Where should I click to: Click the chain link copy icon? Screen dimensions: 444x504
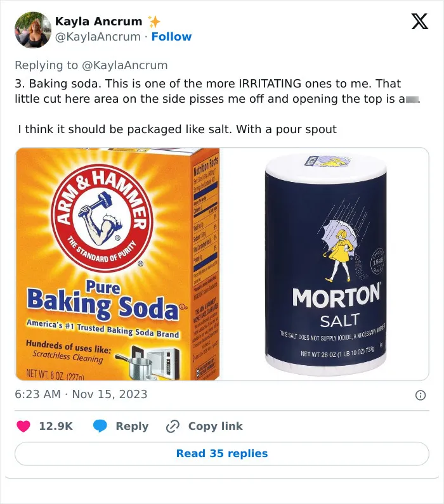[x=173, y=426]
